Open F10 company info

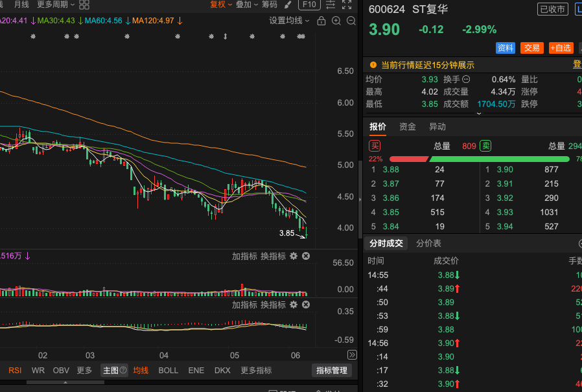pyautogui.click(x=309, y=5)
